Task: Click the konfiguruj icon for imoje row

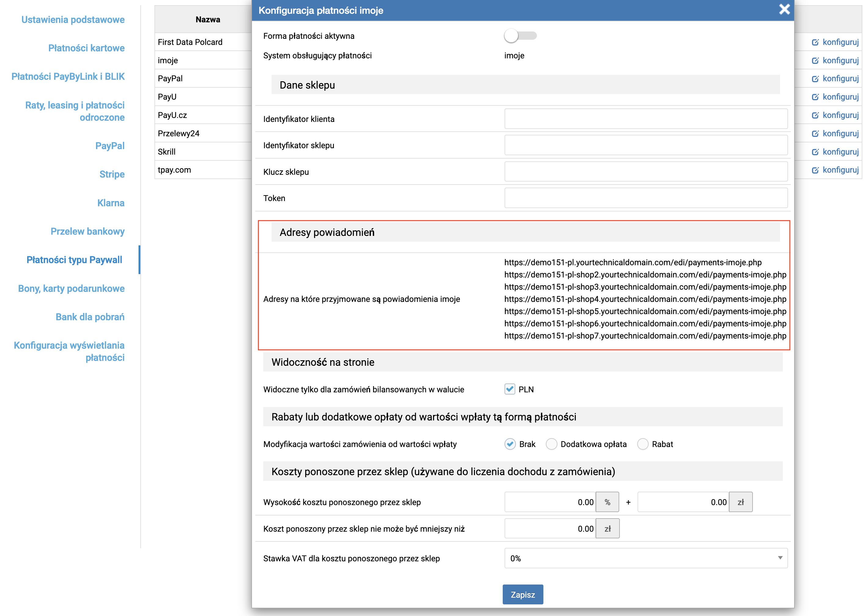Action: [815, 60]
